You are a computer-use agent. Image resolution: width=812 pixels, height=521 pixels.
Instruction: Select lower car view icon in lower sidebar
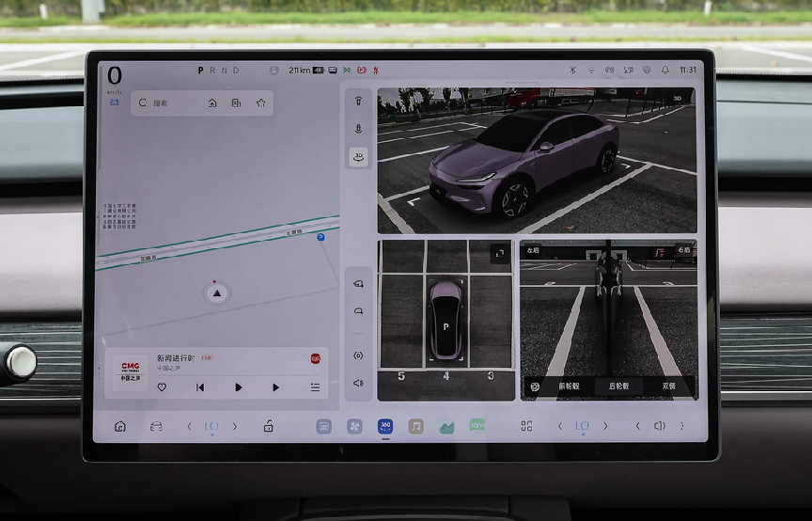click(358, 311)
